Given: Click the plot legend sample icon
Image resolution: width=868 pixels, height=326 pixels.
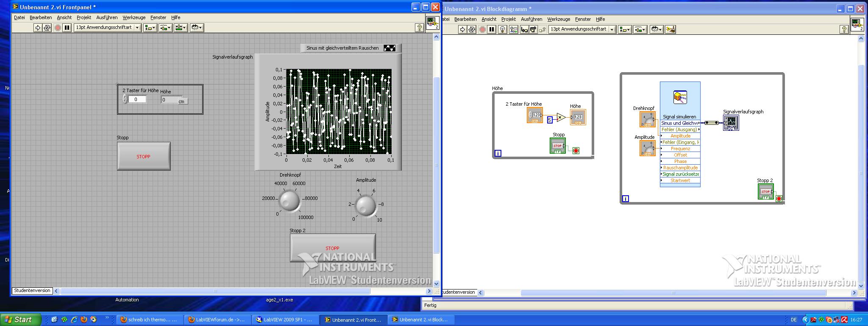Looking at the screenshot, I should point(389,48).
